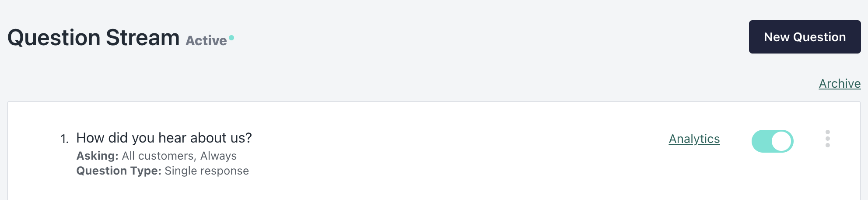Viewport: 868px width, 200px height.
Task: Click the question number 1 label
Action: point(64,139)
